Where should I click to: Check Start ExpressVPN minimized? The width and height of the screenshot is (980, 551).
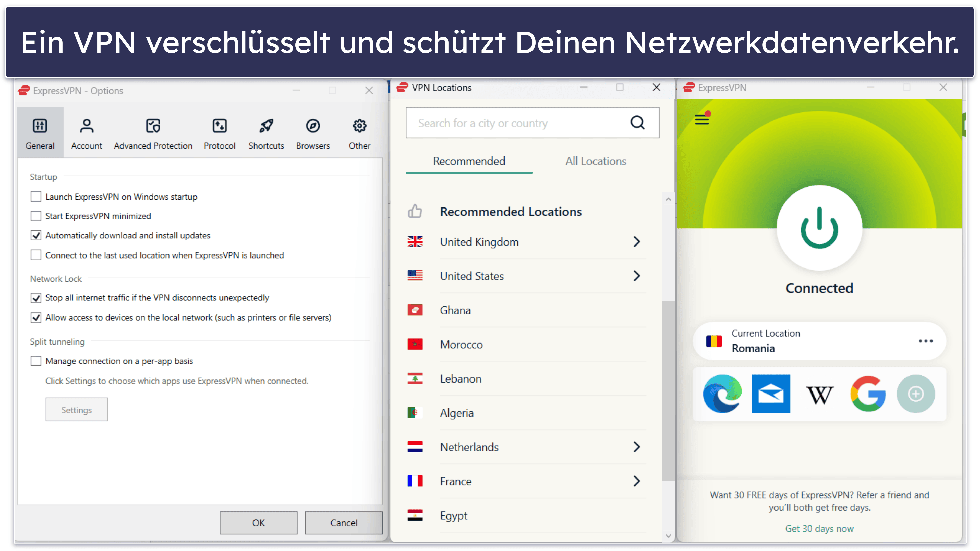(36, 216)
